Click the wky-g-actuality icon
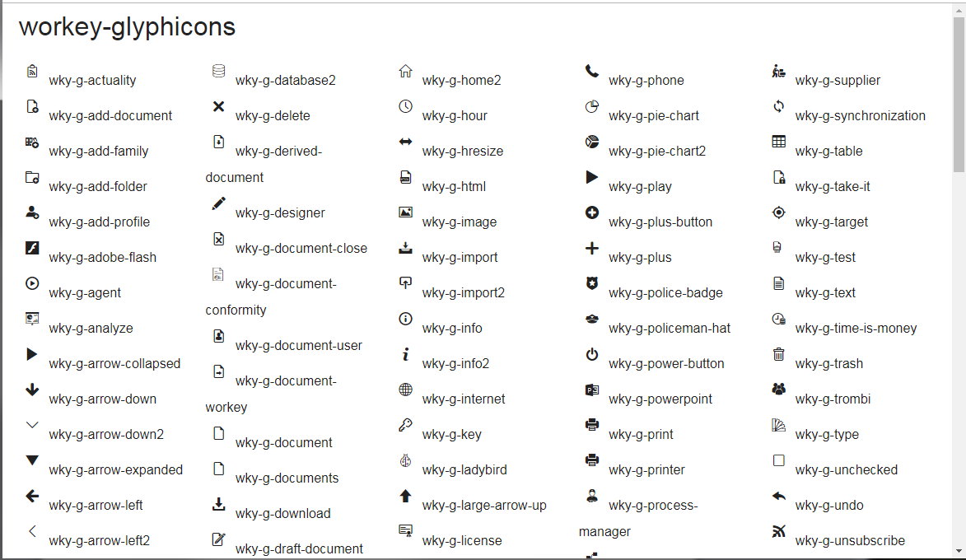The image size is (966, 560). click(x=32, y=71)
